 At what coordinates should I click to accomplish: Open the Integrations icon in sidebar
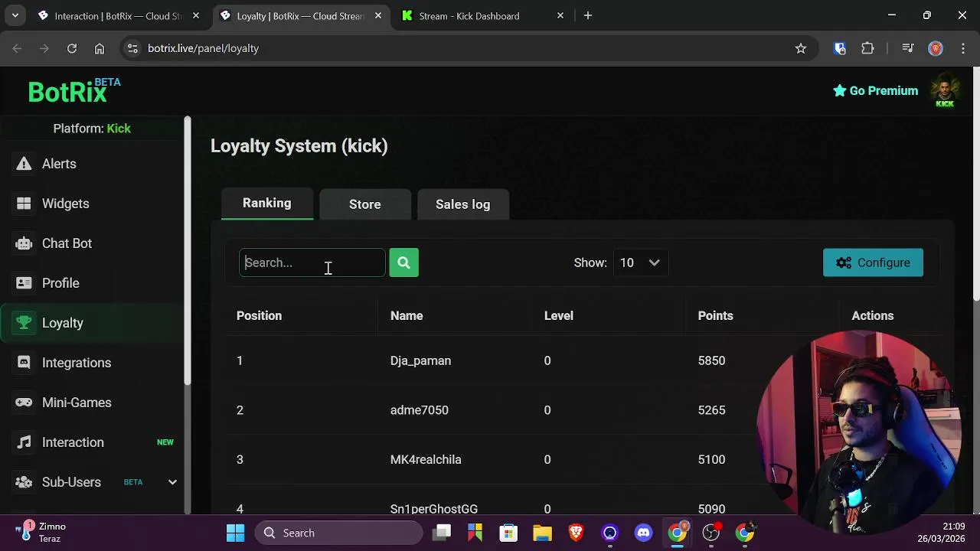coord(24,363)
